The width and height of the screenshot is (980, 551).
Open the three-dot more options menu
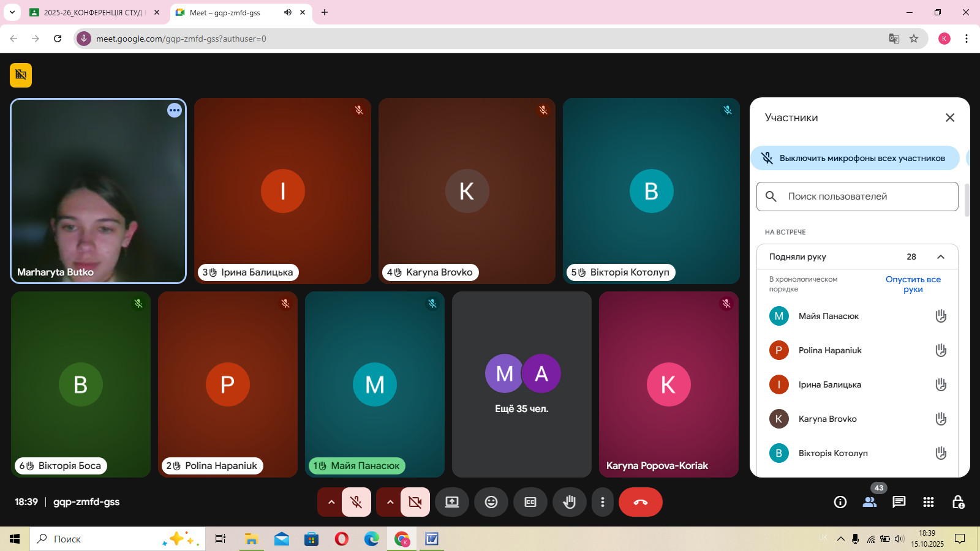(603, 502)
